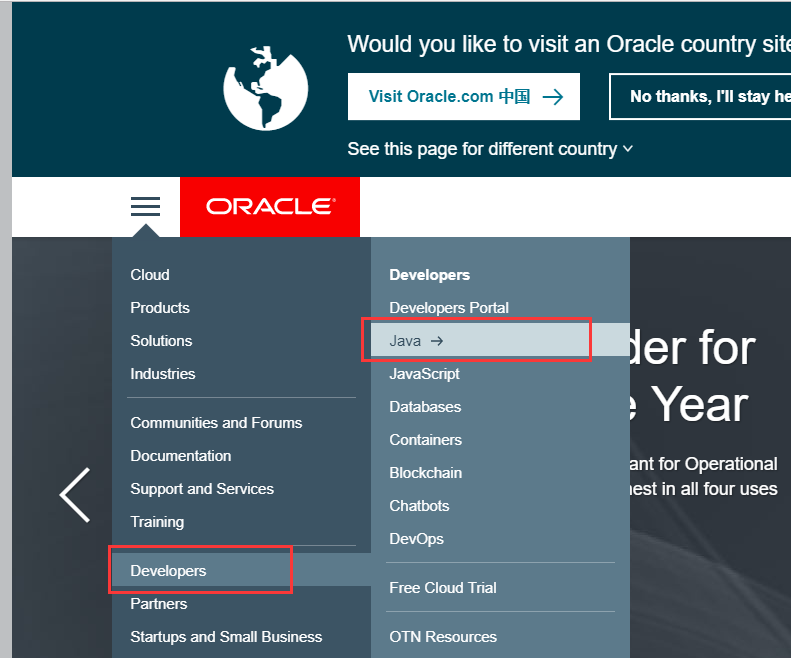Click the Developers submenu heading
The image size is (791, 658).
pos(430,275)
